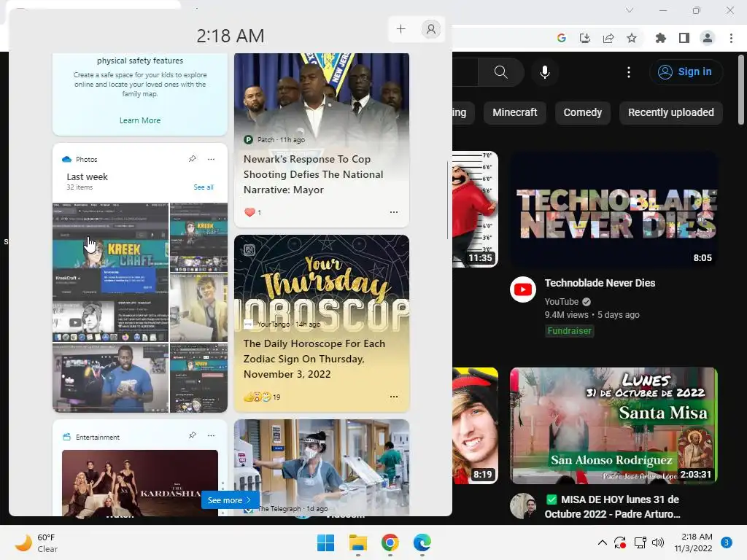
Task: Open widgets account profile icon
Action: pyautogui.click(x=430, y=29)
